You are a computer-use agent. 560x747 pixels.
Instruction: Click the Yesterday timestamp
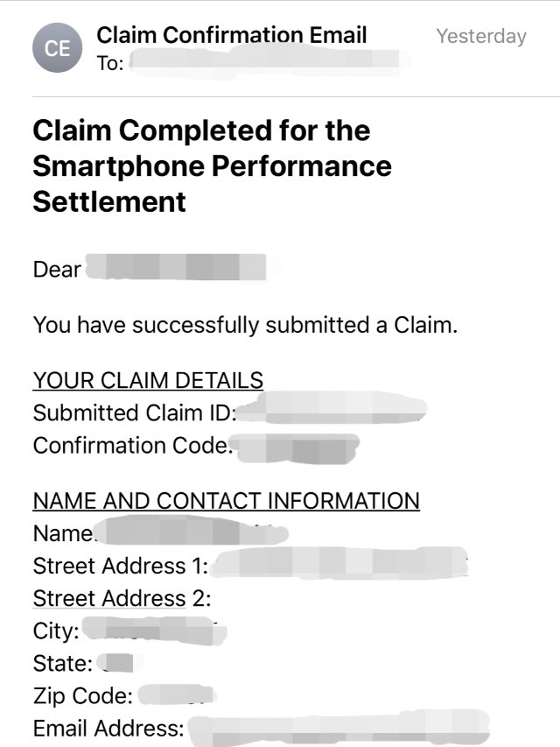481,37
